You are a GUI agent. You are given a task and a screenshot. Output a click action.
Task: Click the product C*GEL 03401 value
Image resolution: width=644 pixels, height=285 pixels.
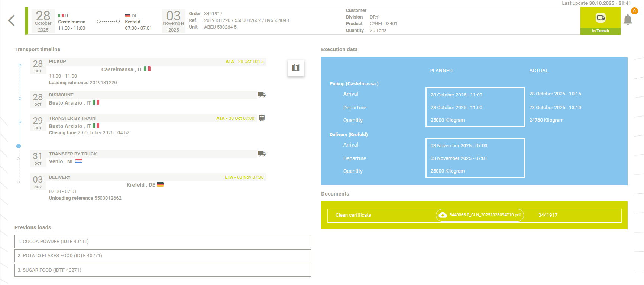[x=384, y=24]
